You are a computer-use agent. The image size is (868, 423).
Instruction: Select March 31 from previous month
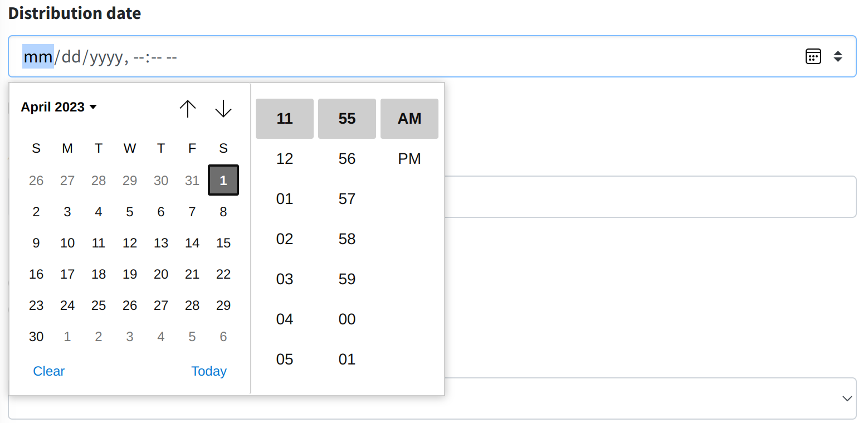(x=192, y=180)
